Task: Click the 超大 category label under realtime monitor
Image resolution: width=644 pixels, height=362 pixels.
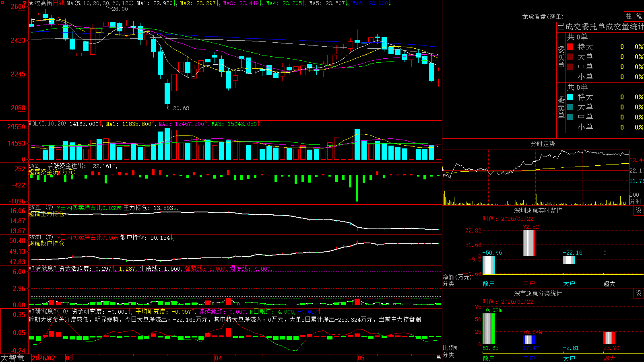Action: click(x=609, y=284)
